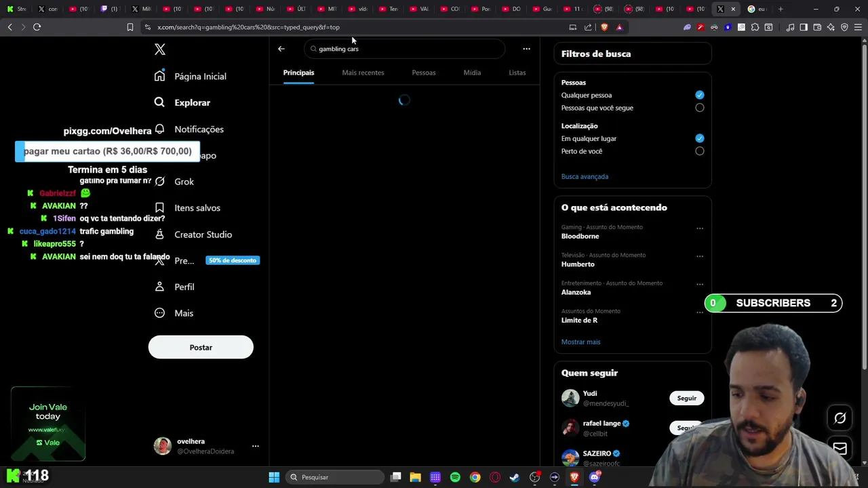The image size is (868, 488).
Task: Open Steam from the taskbar
Action: [515, 477]
